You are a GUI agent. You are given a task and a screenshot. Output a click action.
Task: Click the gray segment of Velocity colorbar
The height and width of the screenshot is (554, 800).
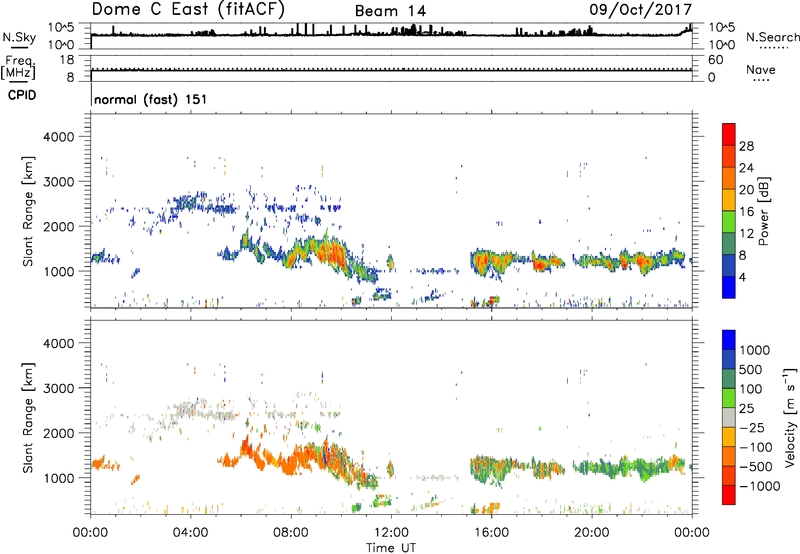[729, 418]
